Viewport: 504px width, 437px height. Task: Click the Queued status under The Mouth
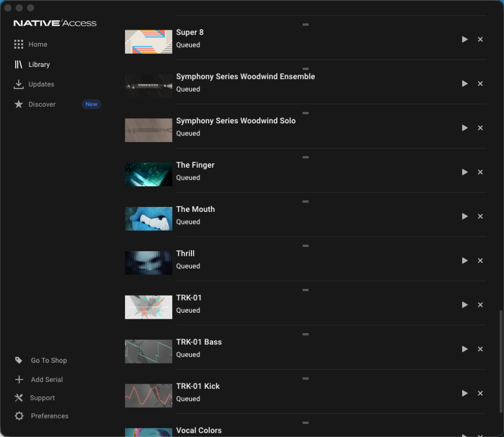(x=188, y=222)
